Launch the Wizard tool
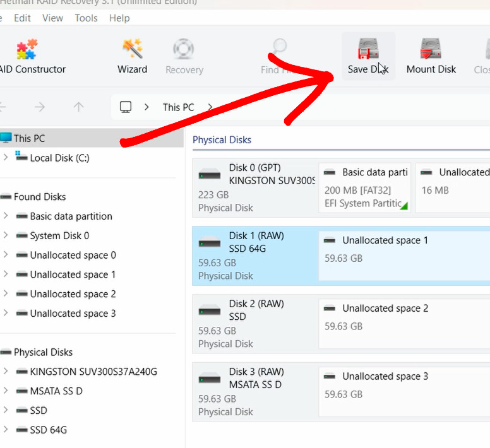 coord(132,56)
